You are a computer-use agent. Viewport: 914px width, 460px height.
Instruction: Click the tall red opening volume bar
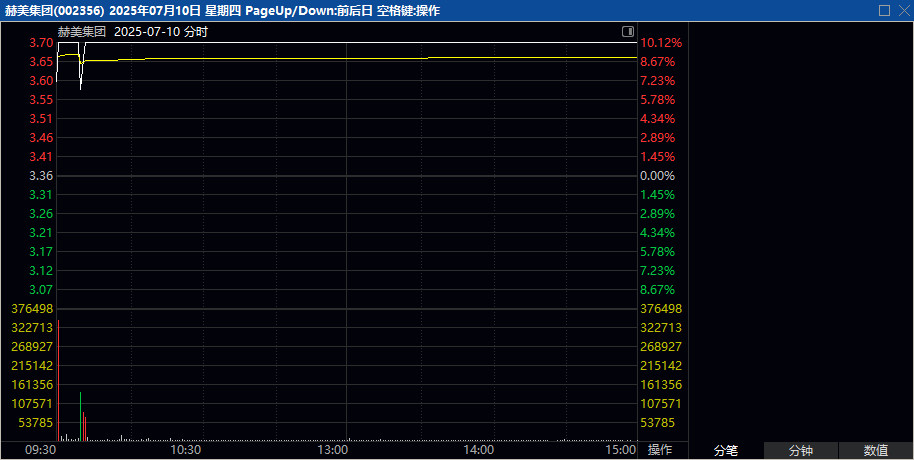tap(58, 380)
